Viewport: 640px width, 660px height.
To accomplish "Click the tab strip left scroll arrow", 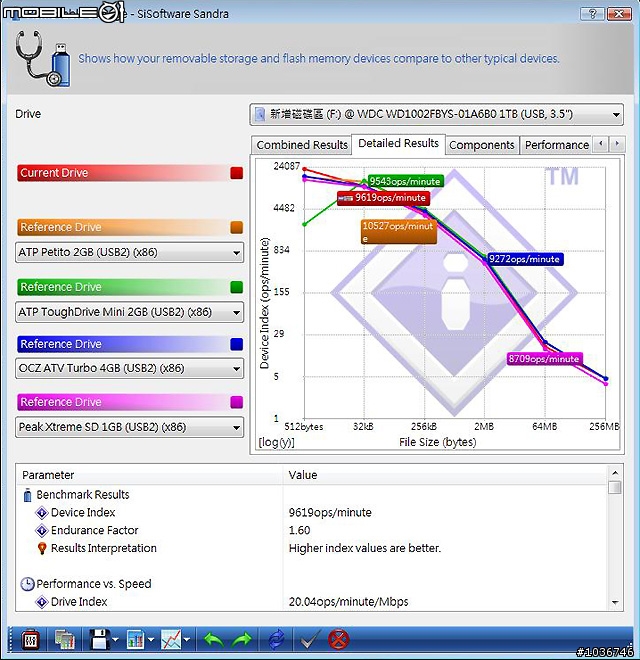I will [601, 144].
